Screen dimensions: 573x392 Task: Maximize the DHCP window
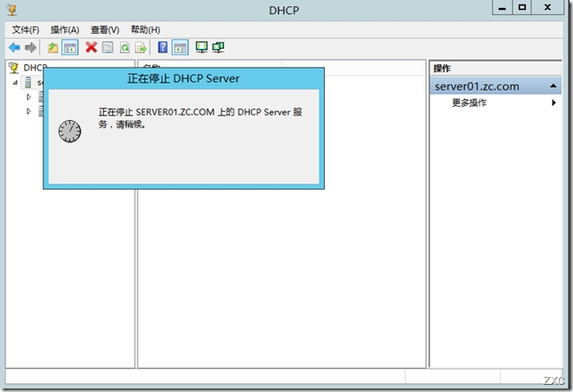pyautogui.click(x=522, y=8)
